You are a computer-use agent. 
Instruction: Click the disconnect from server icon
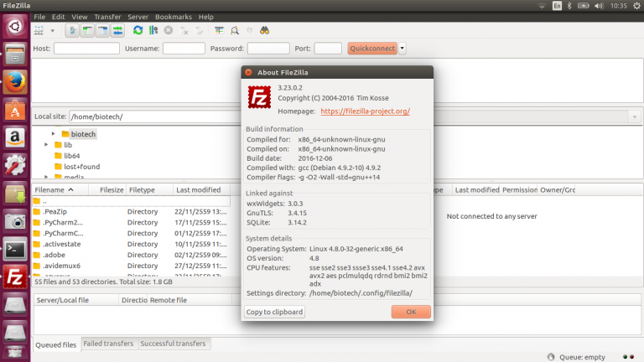tap(184, 30)
